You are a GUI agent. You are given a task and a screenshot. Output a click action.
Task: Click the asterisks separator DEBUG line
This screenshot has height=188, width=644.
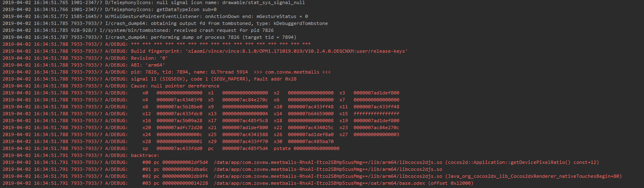pyautogui.click(x=221, y=44)
